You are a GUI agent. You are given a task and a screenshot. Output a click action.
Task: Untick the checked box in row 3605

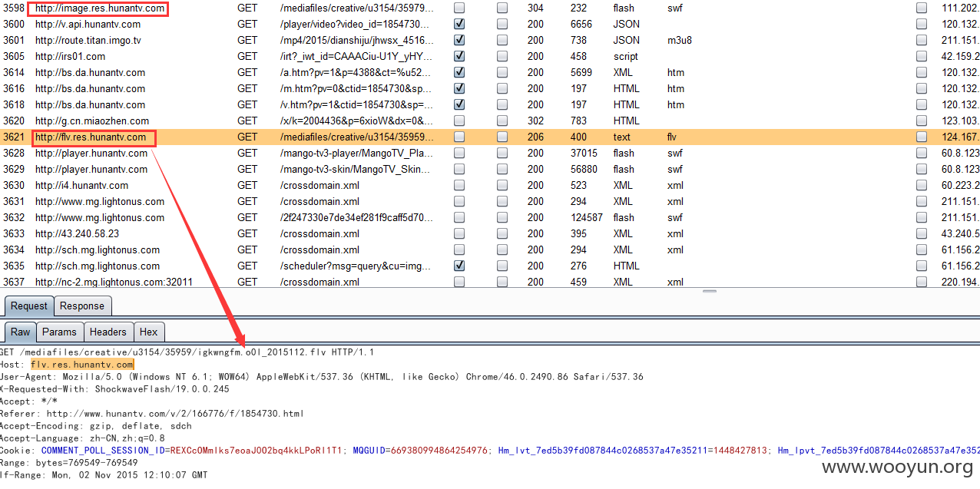point(459,56)
